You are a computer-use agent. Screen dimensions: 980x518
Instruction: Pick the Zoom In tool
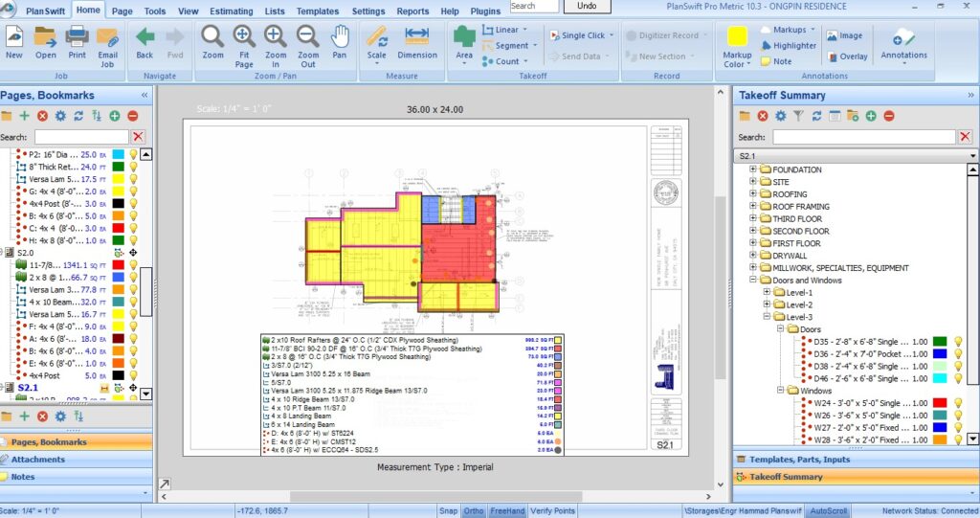[x=275, y=47]
